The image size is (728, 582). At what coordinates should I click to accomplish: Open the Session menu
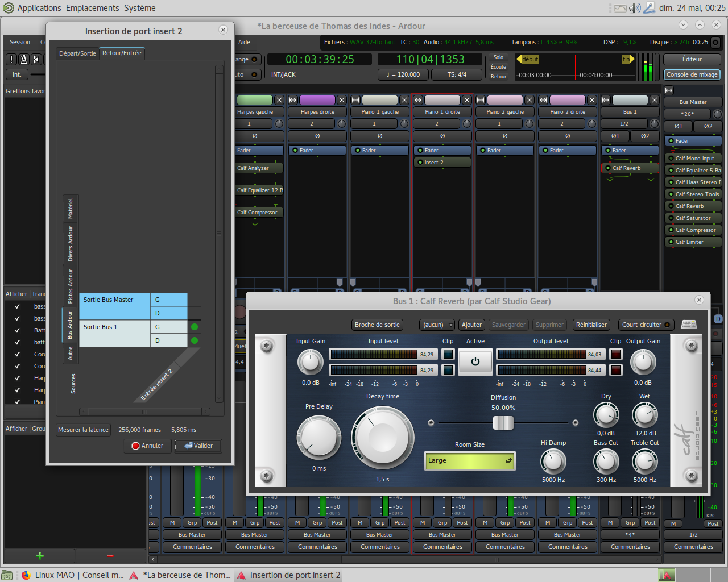(x=20, y=42)
